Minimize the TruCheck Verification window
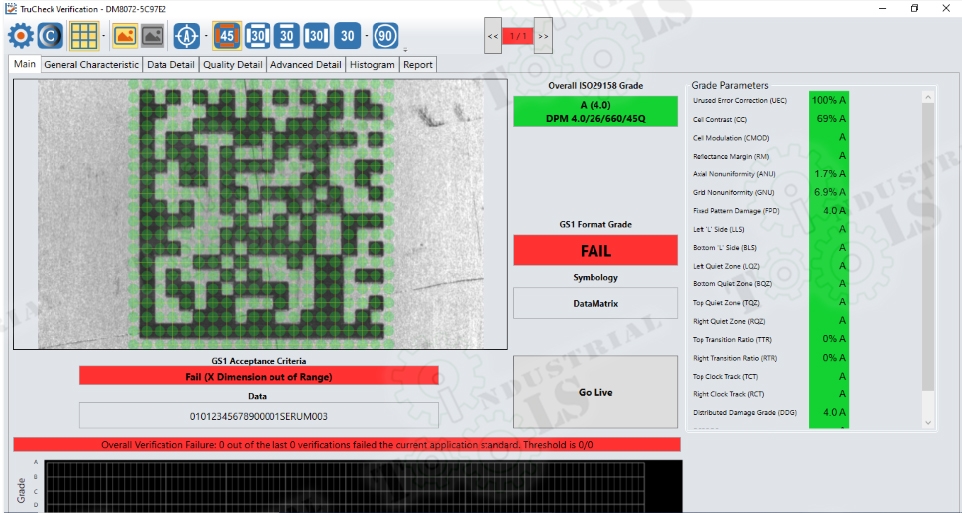This screenshot has height=513, width=962. [x=882, y=9]
